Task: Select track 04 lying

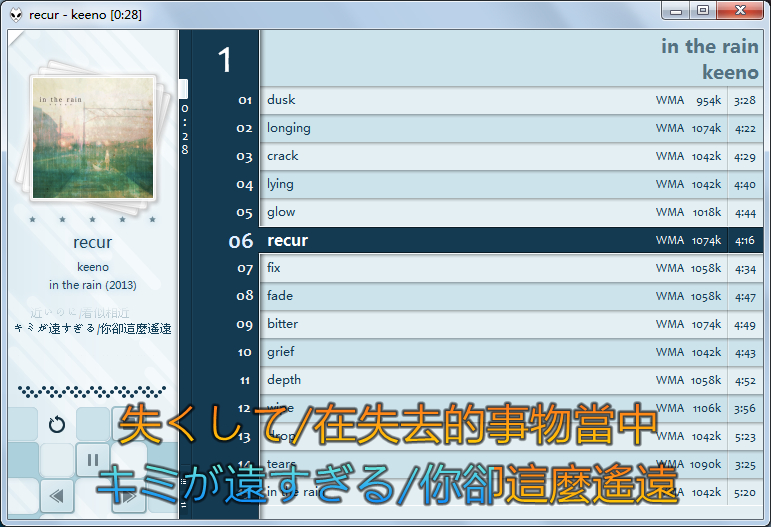Action: click(x=511, y=184)
